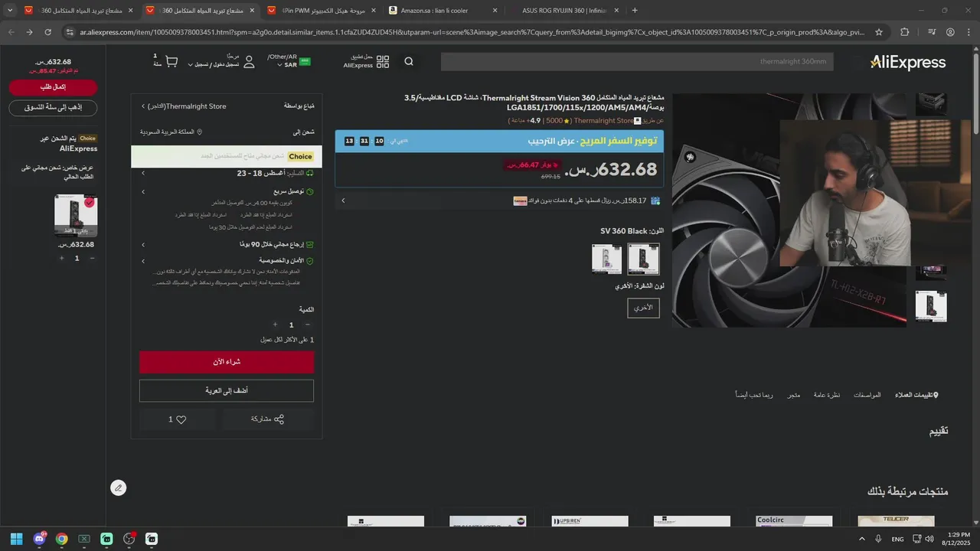Expand the security and privacy section

tap(143, 260)
